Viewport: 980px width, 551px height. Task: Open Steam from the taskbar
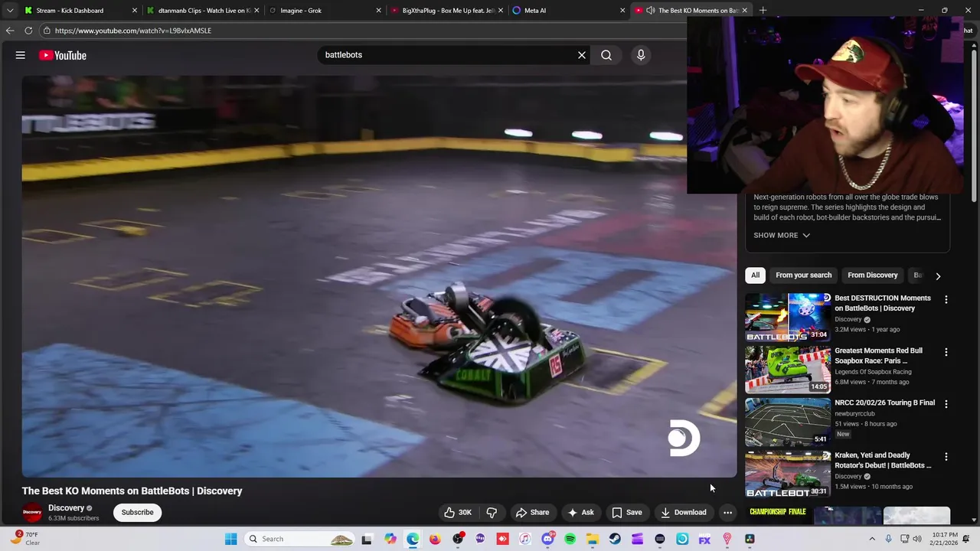[x=615, y=539]
